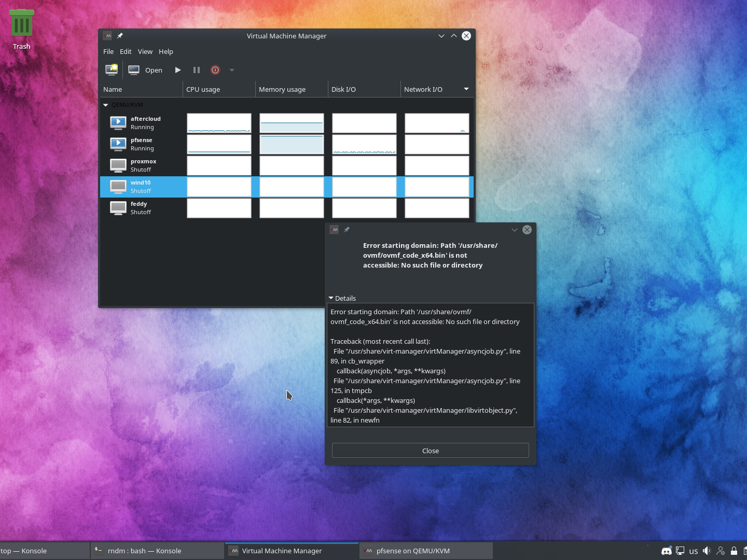Select the aftercloud virtual machine
This screenshot has height=560, width=747.
145,123
